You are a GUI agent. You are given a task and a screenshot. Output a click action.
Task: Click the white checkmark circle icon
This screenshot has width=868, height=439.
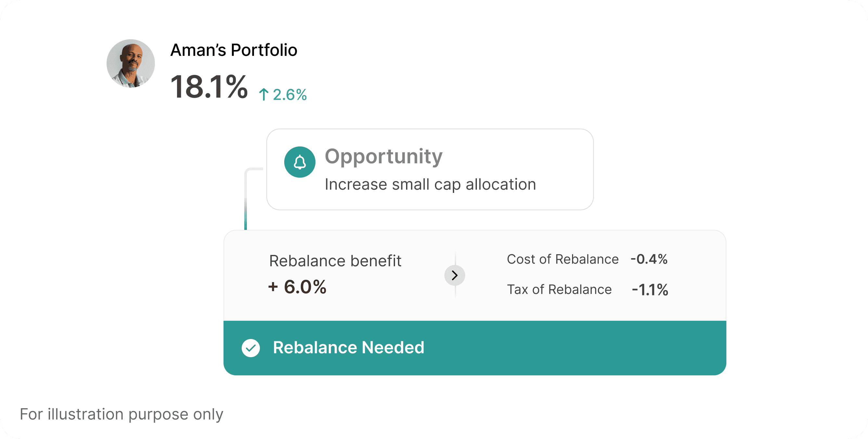(x=251, y=348)
